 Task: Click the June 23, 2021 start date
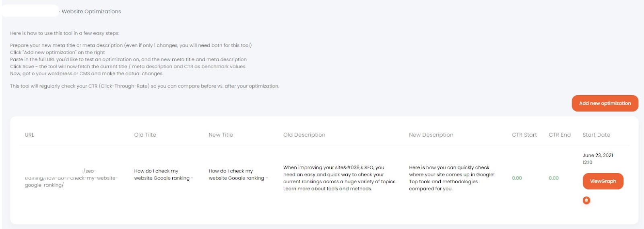click(598, 155)
